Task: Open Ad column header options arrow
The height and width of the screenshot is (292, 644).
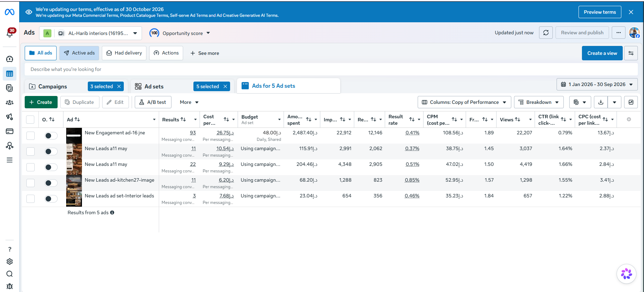Action: (154, 120)
